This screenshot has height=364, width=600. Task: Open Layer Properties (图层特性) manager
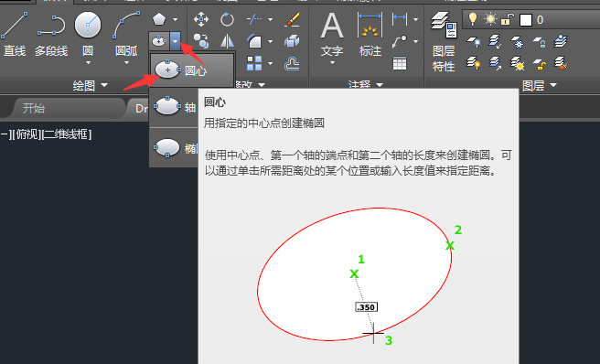[x=444, y=42]
